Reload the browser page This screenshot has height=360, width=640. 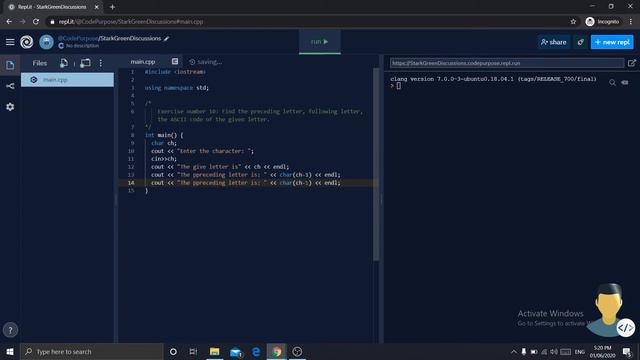coord(36,22)
